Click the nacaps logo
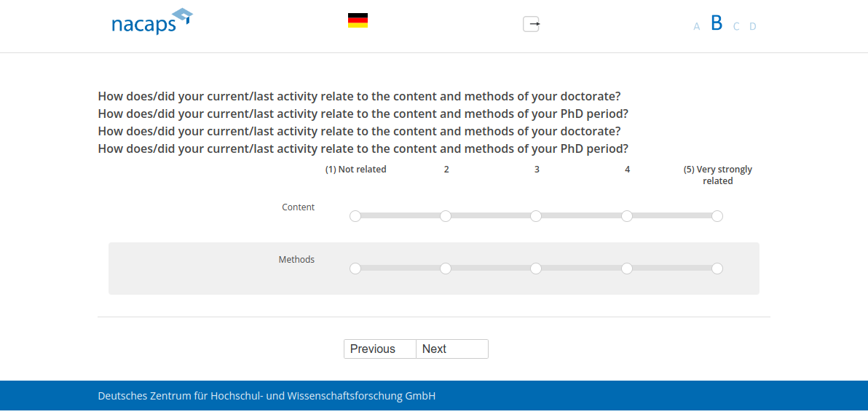Screen dimensions: 868x417 coord(151,22)
